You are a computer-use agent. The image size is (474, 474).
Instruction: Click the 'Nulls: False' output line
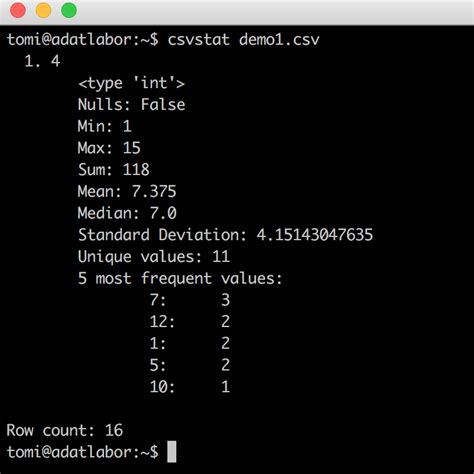131,105
